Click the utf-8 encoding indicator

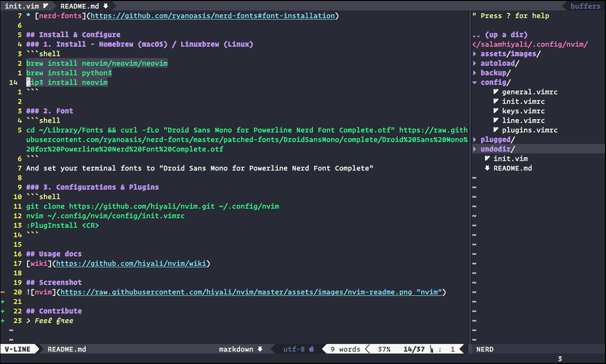click(294, 349)
